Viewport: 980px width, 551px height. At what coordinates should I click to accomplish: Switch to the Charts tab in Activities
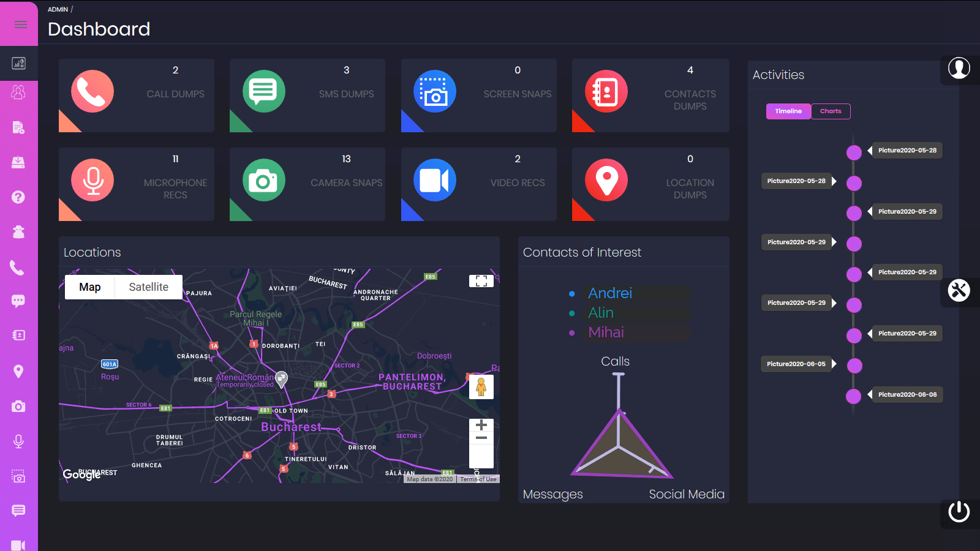[x=831, y=111]
